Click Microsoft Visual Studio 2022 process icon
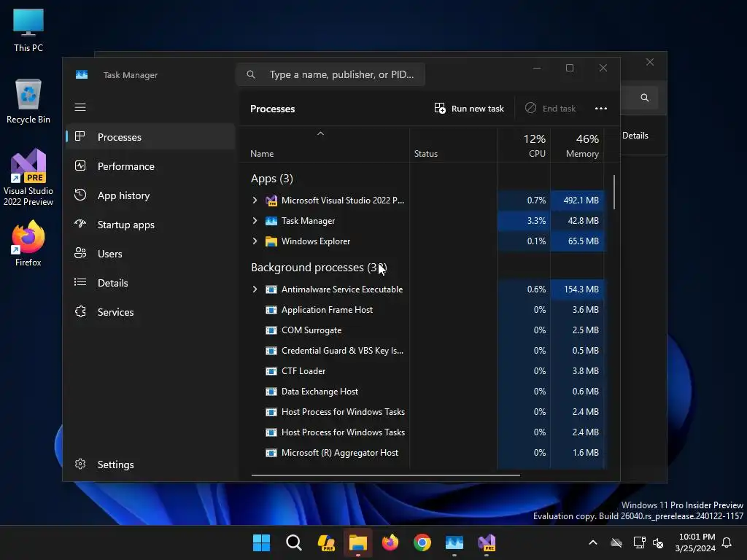 (271, 201)
